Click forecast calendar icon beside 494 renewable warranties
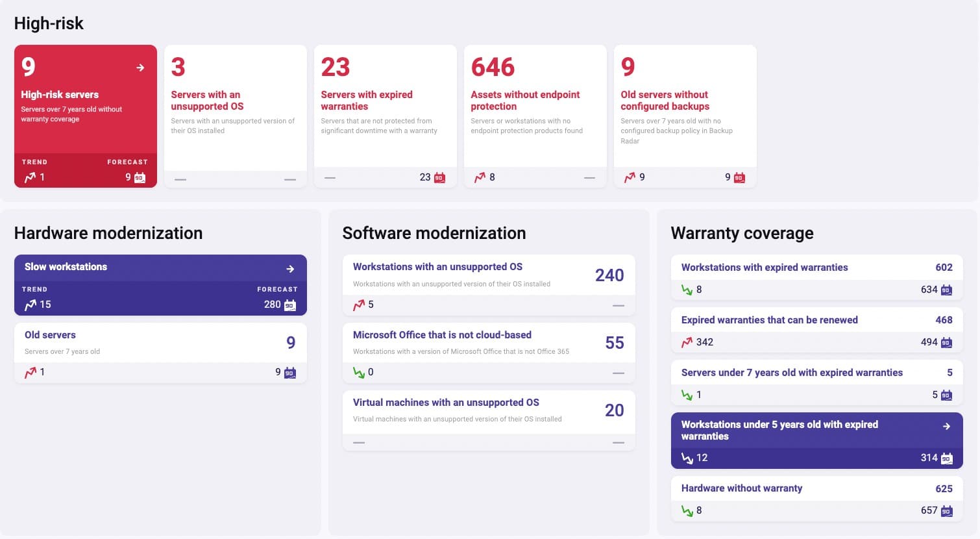The image size is (980, 539). coord(946,342)
